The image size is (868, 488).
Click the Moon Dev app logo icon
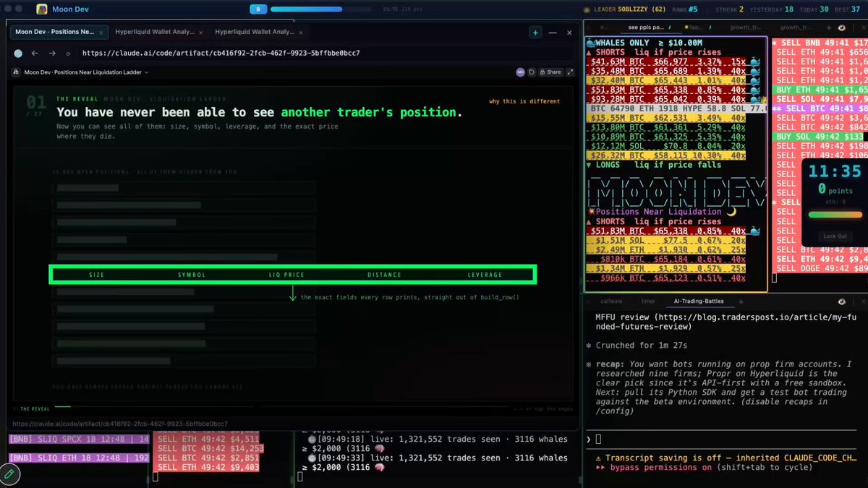click(42, 9)
